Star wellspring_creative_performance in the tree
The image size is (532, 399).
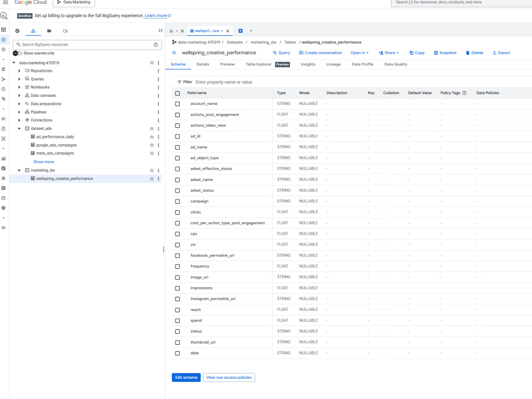152,179
